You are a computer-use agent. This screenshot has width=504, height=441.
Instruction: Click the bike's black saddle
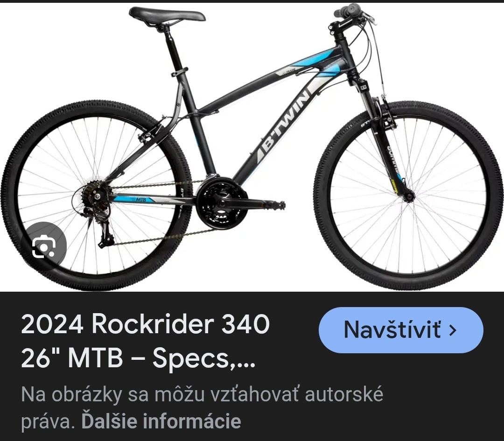(x=167, y=15)
